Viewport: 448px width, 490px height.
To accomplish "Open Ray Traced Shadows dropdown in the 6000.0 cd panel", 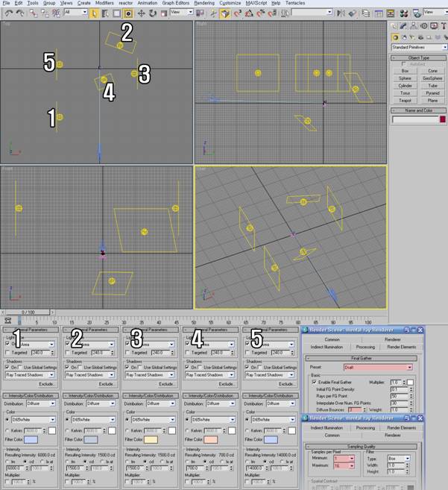I will point(30,374).
